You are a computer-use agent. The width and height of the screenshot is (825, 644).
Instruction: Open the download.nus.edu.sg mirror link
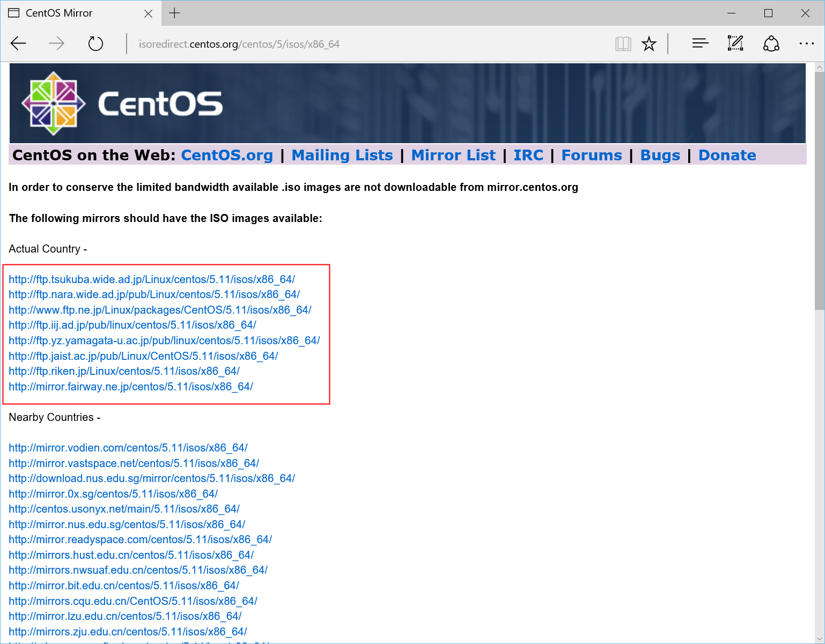pyautogui.click(x=152, y=478)
